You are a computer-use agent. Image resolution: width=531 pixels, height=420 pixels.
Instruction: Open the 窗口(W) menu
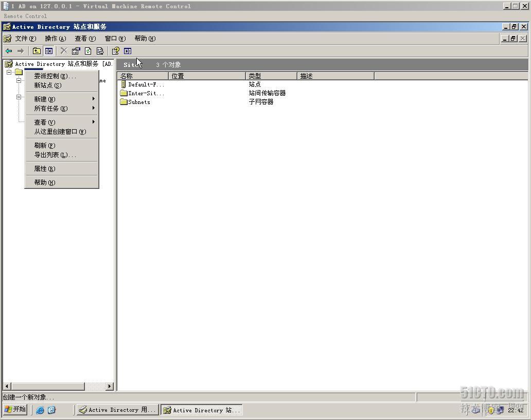[115, 39]
